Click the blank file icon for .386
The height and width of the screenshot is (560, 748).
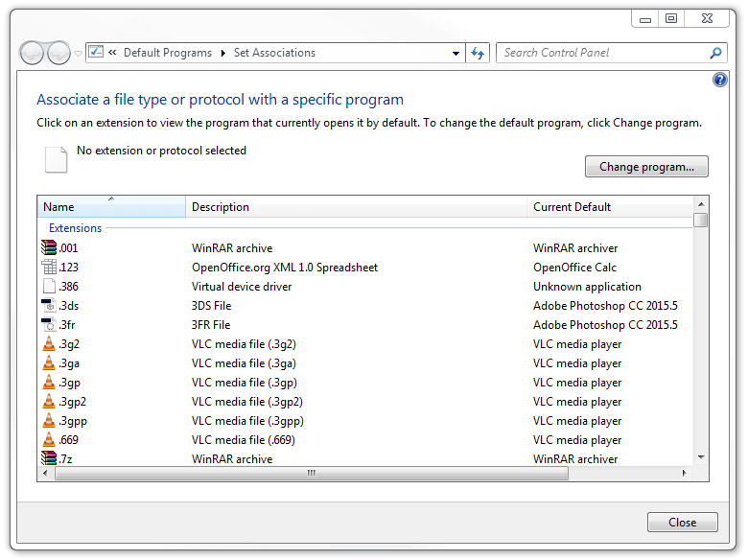point(49,286)
